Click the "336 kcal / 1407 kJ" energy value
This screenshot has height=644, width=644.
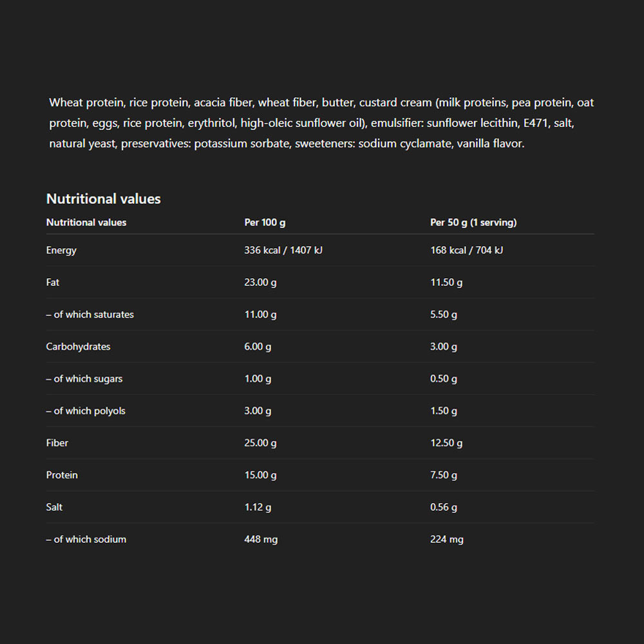283,251
